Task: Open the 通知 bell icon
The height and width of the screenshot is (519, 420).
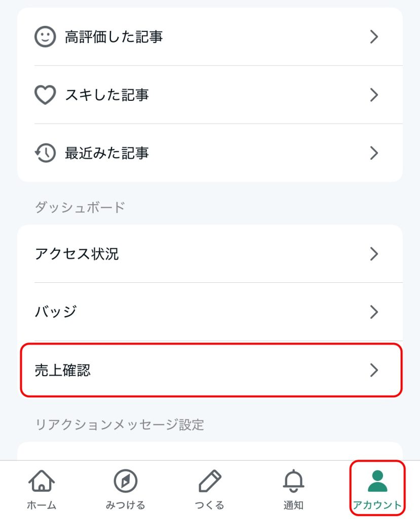Action: (x=293, y=480)
